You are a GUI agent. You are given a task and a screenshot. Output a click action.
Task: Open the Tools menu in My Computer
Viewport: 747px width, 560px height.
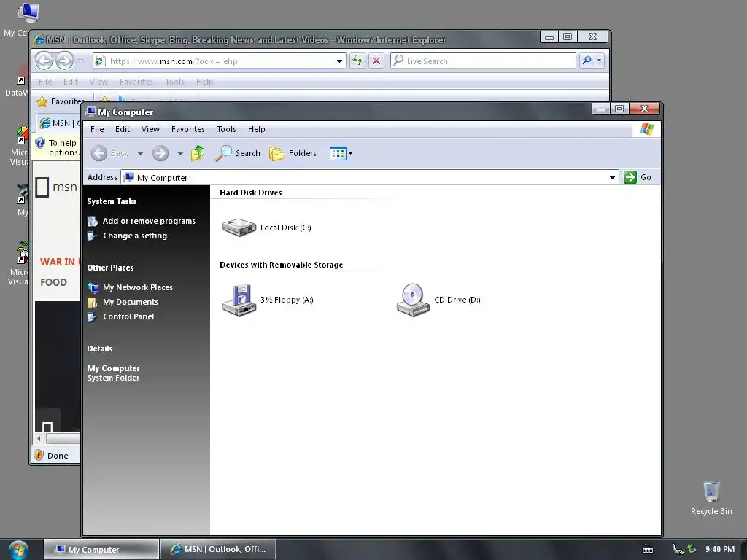tap(226, 129)
